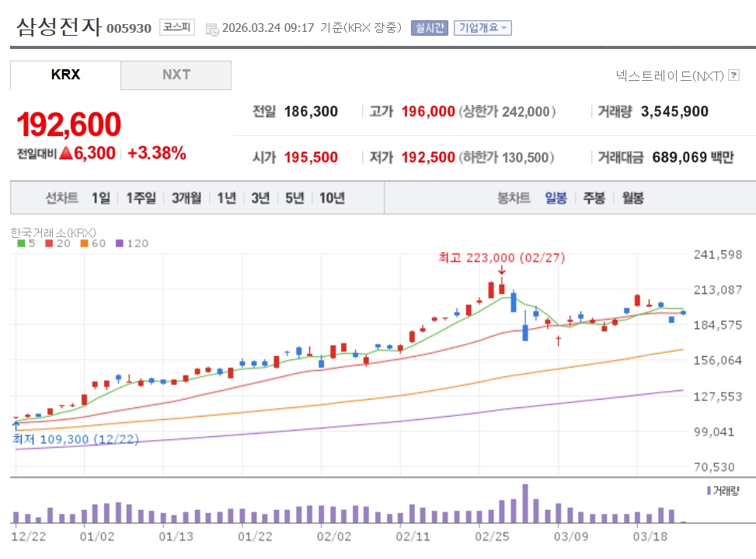Image resolution: width=756 pixels, height=559 pixels.
Task: Switch to the NXT tab
Action: tap(176, 75)
